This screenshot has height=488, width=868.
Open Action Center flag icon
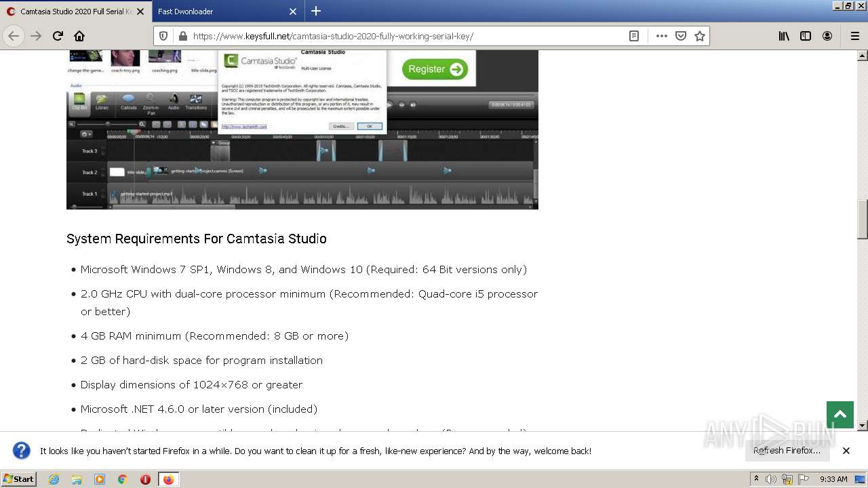pos(804,479)
